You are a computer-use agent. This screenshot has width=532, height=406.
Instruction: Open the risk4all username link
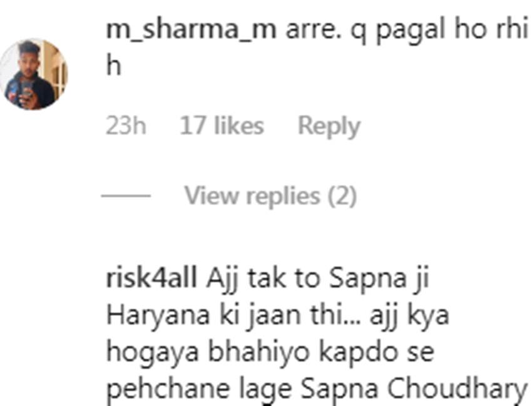[151, 278]
